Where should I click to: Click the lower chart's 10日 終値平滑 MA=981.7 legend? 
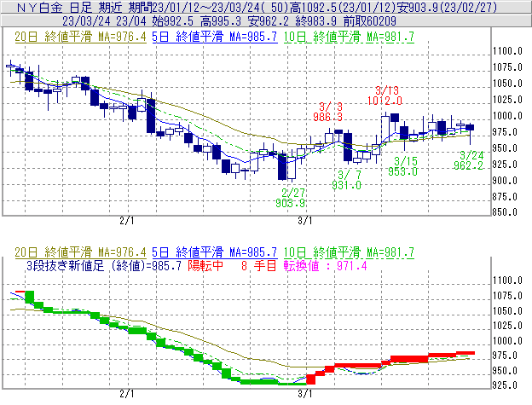349,252
